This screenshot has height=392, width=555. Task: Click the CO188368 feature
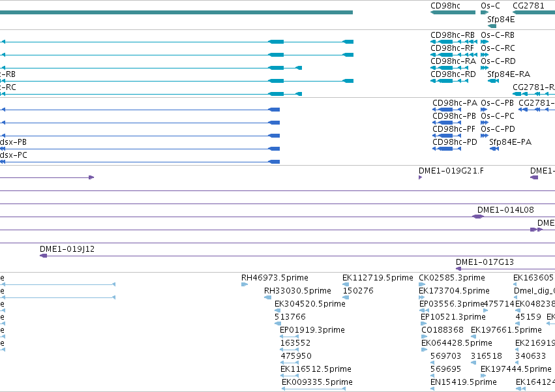[x=425, y=337]
